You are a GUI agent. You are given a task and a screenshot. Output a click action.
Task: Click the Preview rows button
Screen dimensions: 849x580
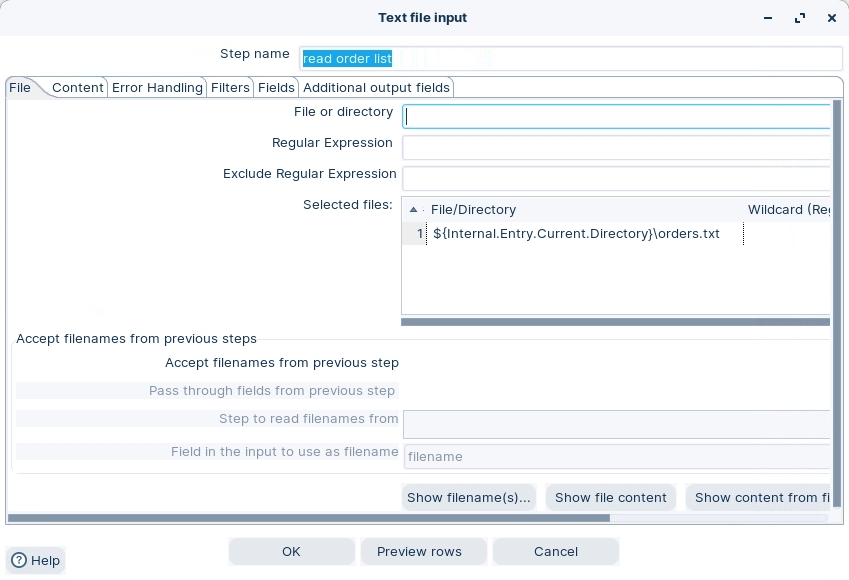[419, 552]
